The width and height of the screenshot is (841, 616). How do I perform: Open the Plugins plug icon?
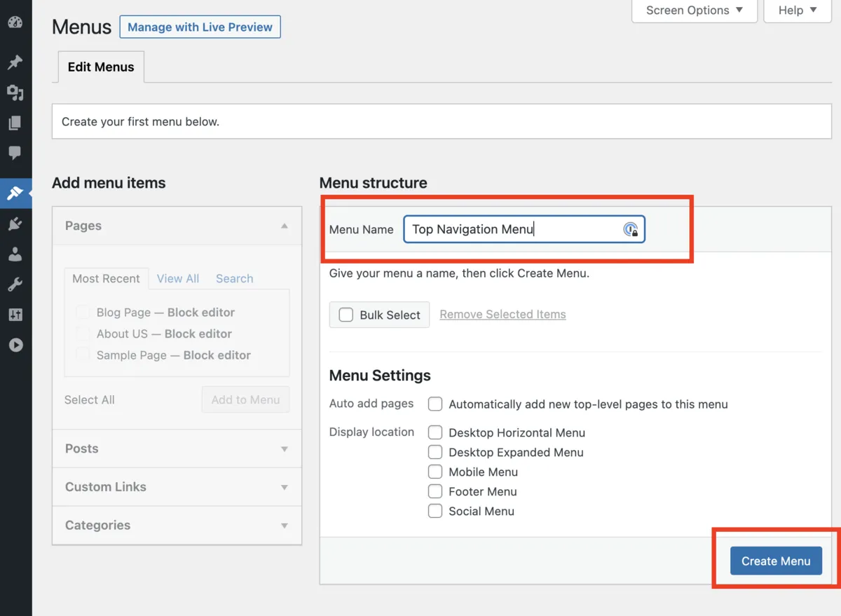[x=15, y=224]
